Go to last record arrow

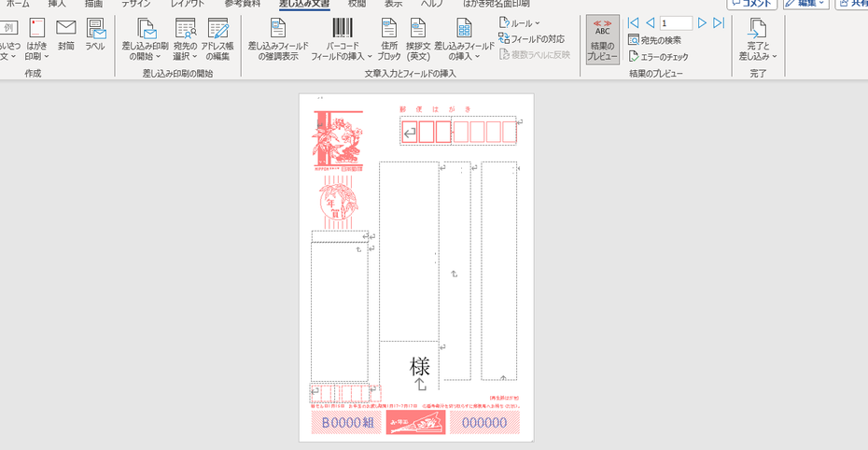point(719,22)
